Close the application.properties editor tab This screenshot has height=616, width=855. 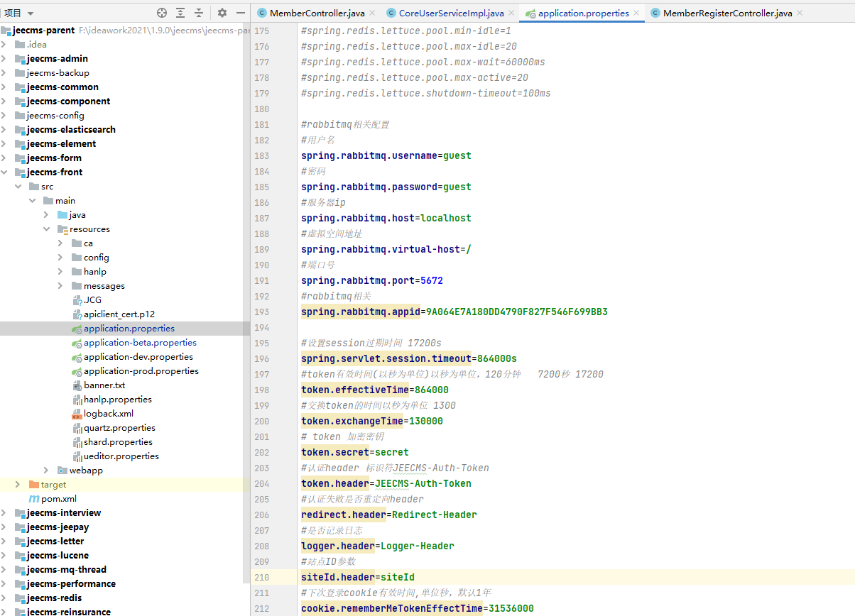[x=636, y=13]
